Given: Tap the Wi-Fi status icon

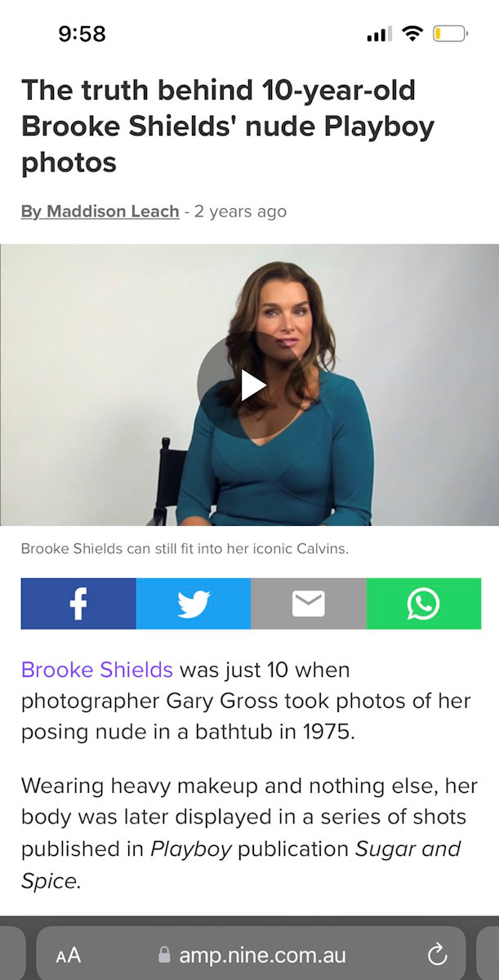Looking at the screenshot, I should (x=412, y=33).
